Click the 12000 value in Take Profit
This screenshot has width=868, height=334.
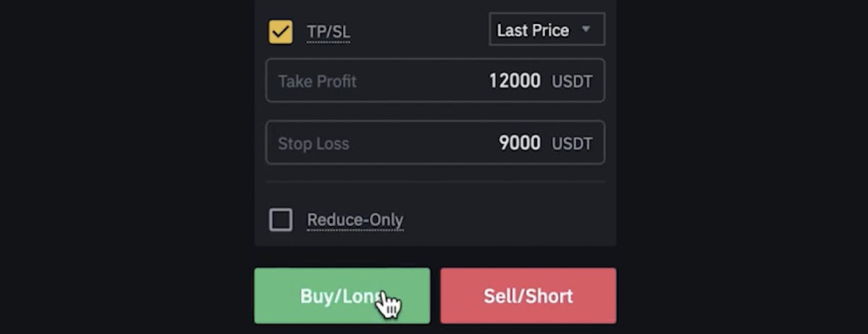[x=515, y=81]
